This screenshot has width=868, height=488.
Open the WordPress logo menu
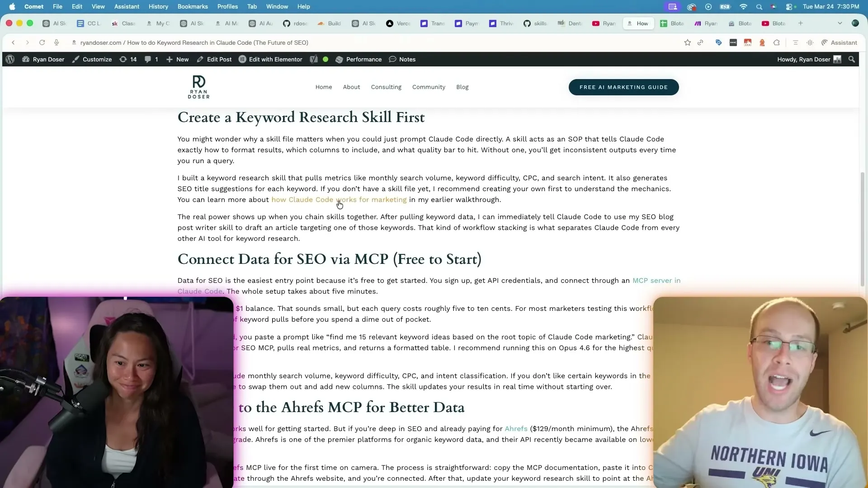pyautogui.click(x=10, y=59)
